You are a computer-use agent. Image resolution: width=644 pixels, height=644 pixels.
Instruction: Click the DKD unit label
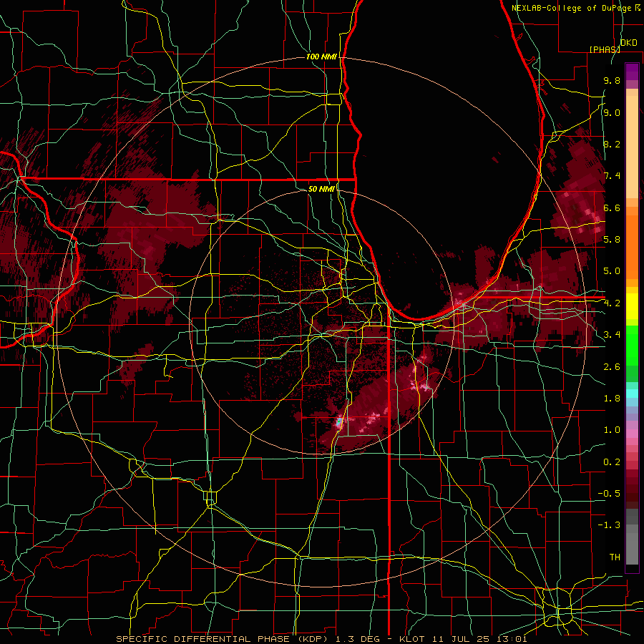(x=628, y=43)
